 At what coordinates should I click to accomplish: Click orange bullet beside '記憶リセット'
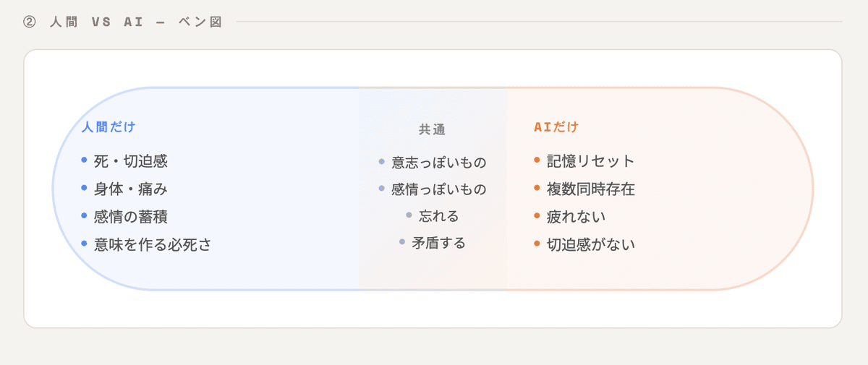(x=537, y=160)
